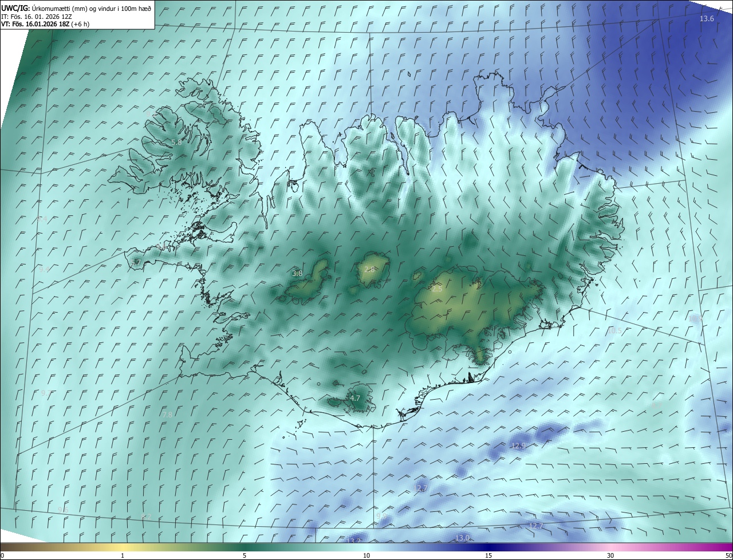Click the 13.6 value label
This screenshot has width=733, height=560.
[707, 19]
